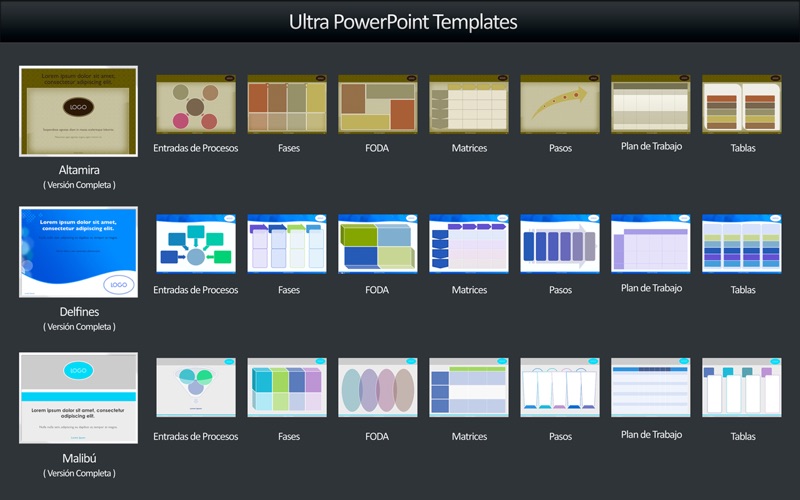Click "Plan de Trabajo" label in Delfines row
Viewport: 800px width, 500px height.
pos(652,288)
